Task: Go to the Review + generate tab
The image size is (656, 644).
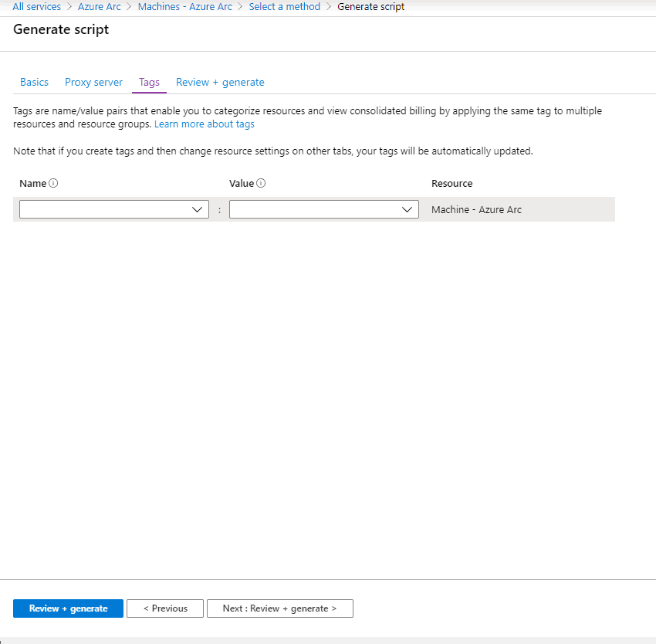Action: [x=220, y=83]
